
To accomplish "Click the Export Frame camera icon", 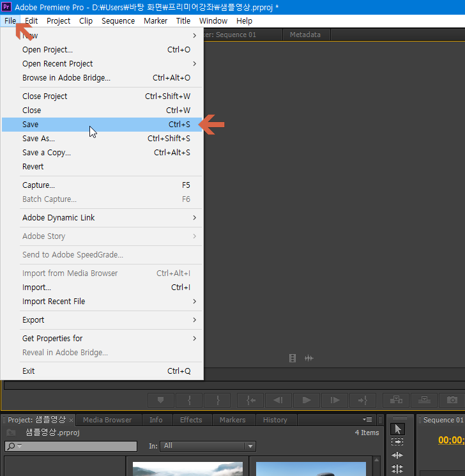I will click(x=452, y=400).
